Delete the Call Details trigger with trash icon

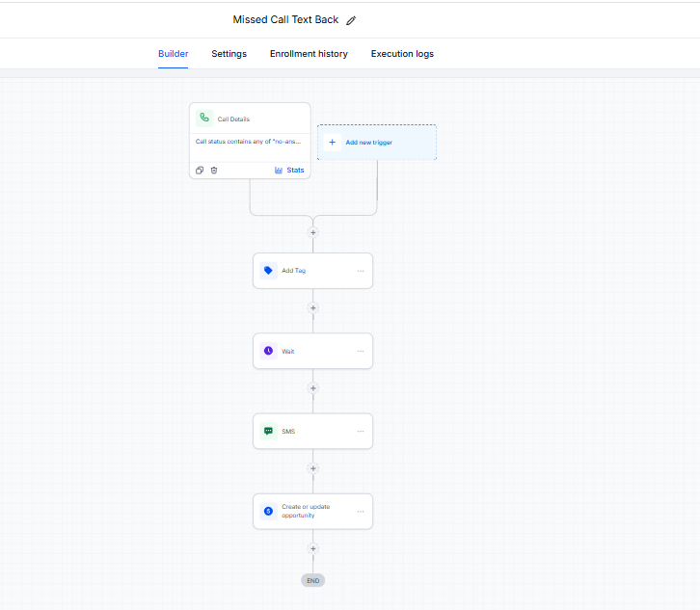tap(214, 170)
